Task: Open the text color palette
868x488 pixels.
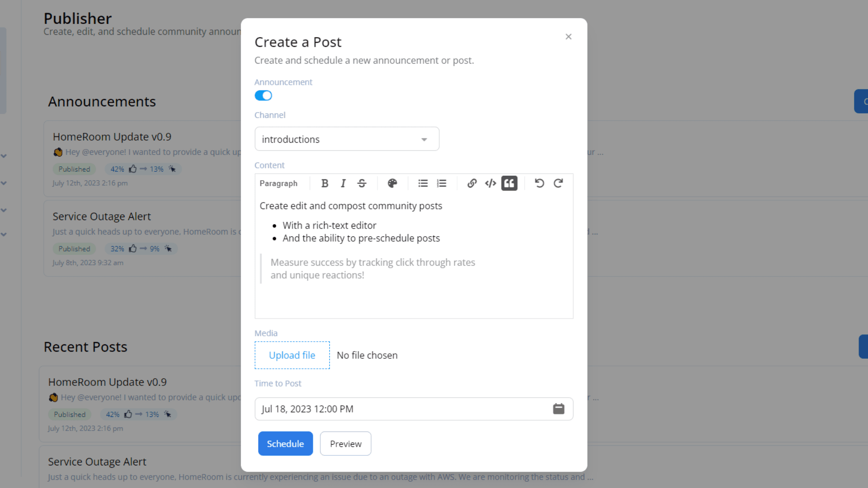Action: pyautogui.click(x=392, y=183)
